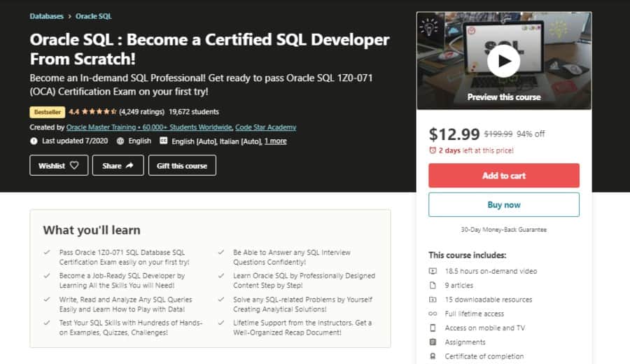Open the Oracle SQL breadcrumb link
Viewport: 630px width, 364px height.
click(94, 17)
